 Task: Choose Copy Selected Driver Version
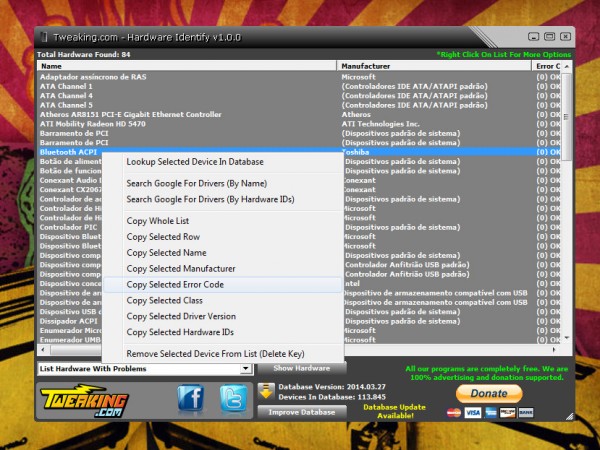coord(222,316)
